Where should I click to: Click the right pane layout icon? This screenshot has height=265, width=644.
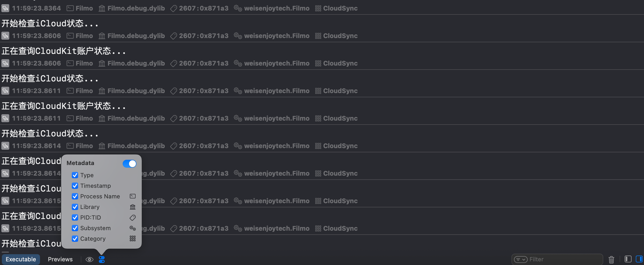639,259
